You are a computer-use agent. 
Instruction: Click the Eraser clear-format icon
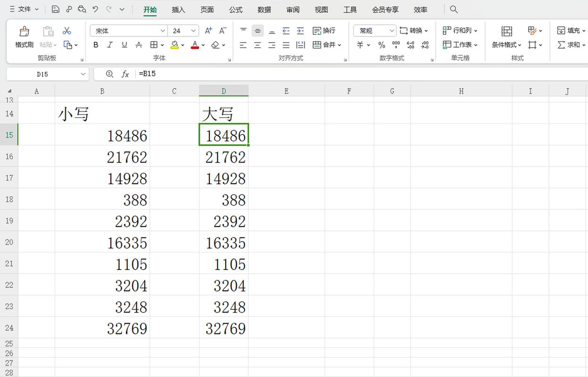pos(215,45)
